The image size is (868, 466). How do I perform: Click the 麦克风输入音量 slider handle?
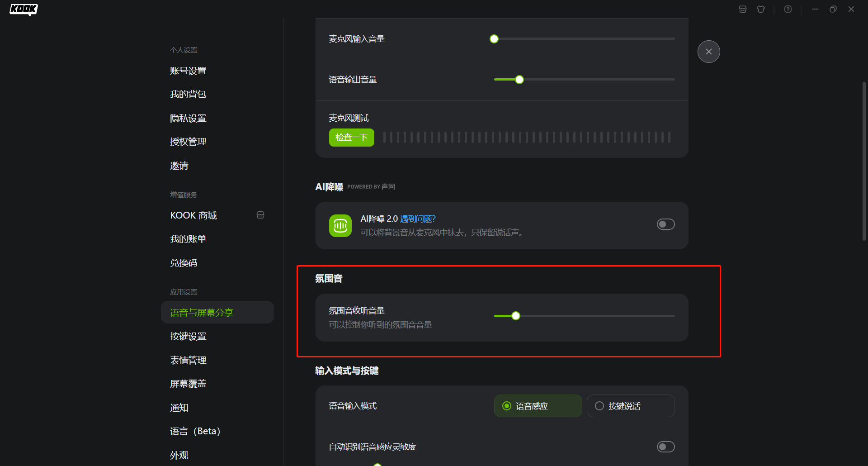pos(494,39)
